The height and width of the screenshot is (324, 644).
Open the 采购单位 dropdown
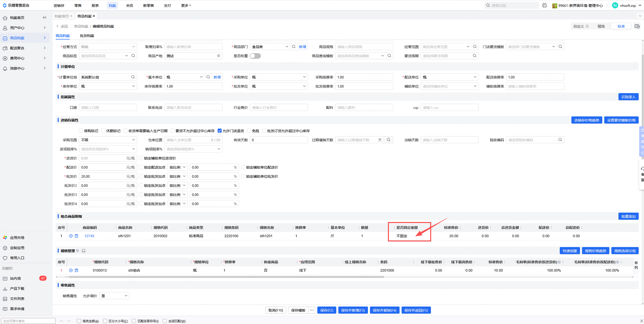coord(279,77)
